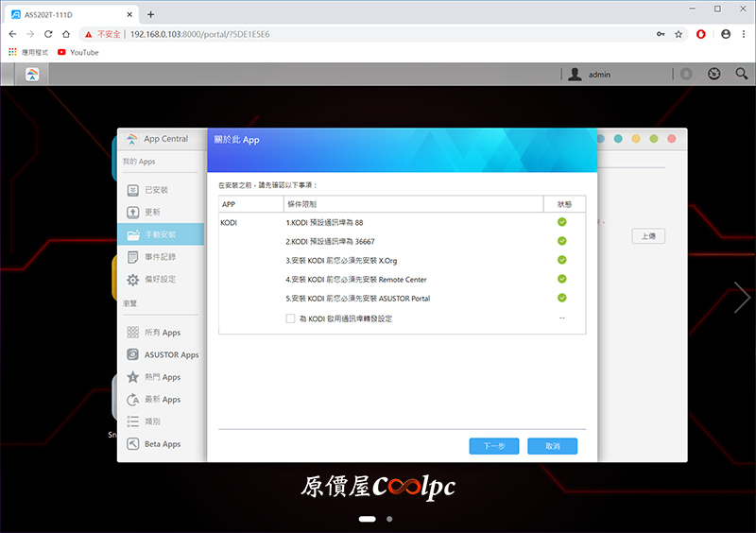This screenshot has width=756, height=533.
Task: Click the Opera extension icon in Chrome
Action: coord(701,34)
